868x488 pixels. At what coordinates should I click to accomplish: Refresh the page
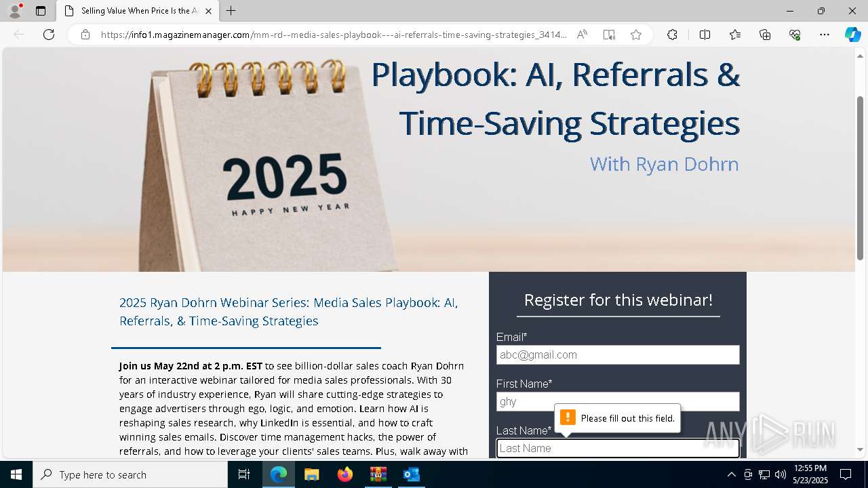(x=49, y=35)
